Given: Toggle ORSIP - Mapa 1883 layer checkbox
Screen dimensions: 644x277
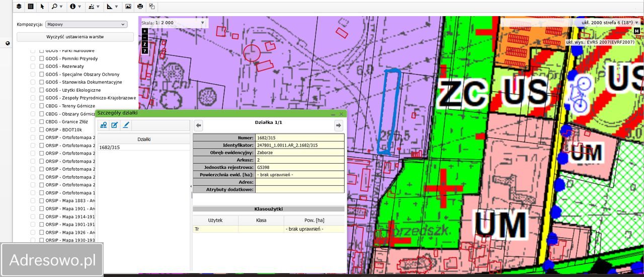Looking at the screenshot, I should [x=42, y=200].
